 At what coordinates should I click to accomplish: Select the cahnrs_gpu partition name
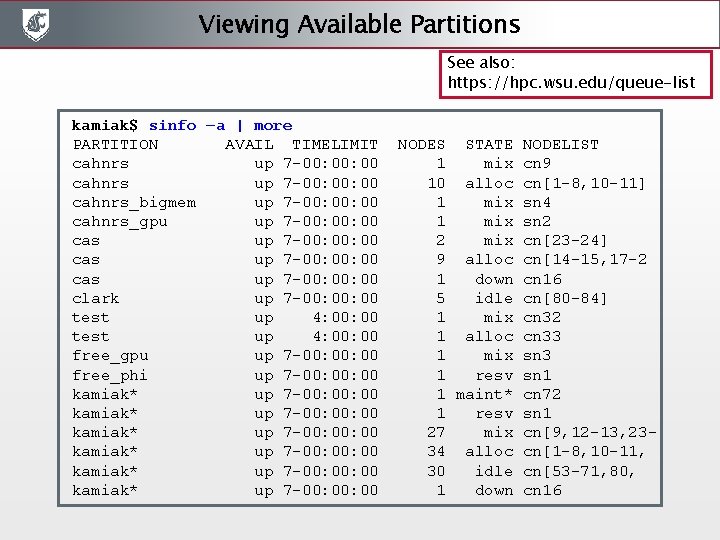(x=120, y=222)
